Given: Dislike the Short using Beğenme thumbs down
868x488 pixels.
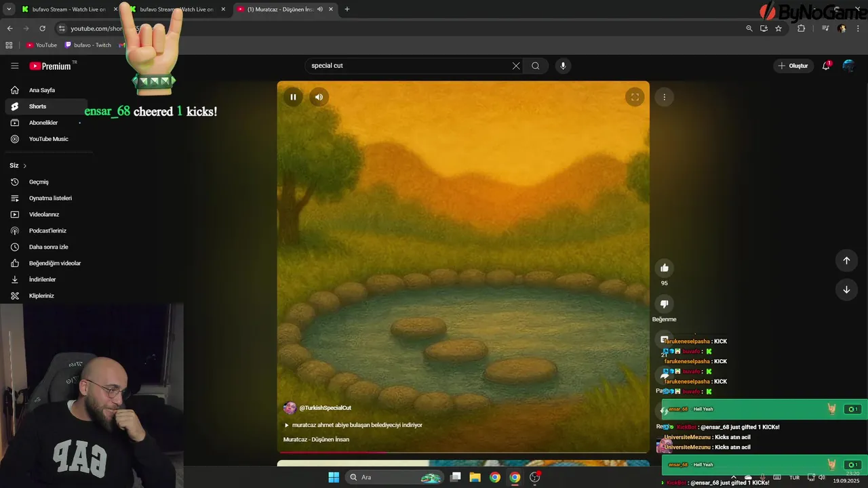Looking at the screenshot, I should pos(665,304).
